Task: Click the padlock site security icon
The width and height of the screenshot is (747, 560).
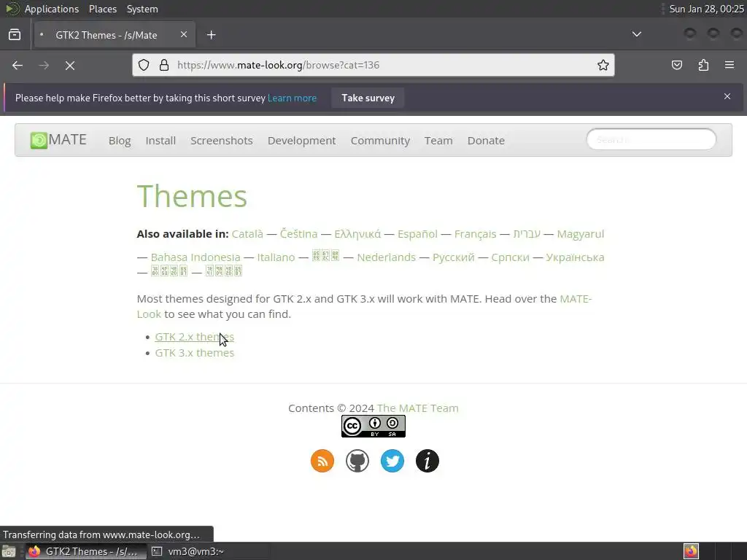Action: pyautogui.click(x=164, y=65)
